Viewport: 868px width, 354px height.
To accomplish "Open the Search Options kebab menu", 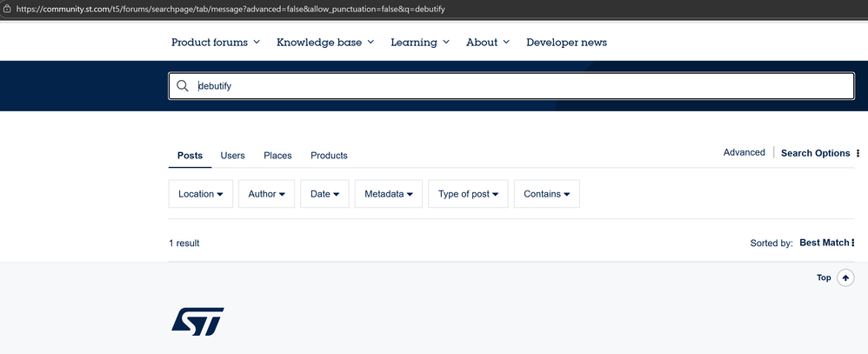I will 858,153.
